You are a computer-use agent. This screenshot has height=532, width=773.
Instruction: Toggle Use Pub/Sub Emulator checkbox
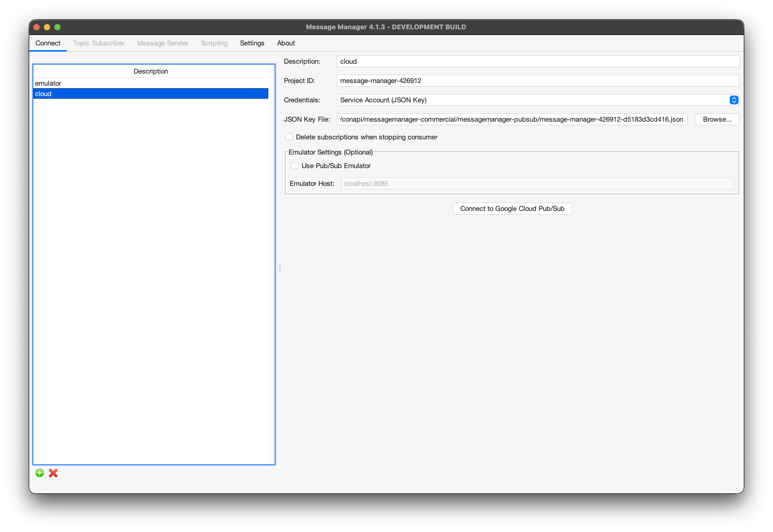[x=295, y=165]
